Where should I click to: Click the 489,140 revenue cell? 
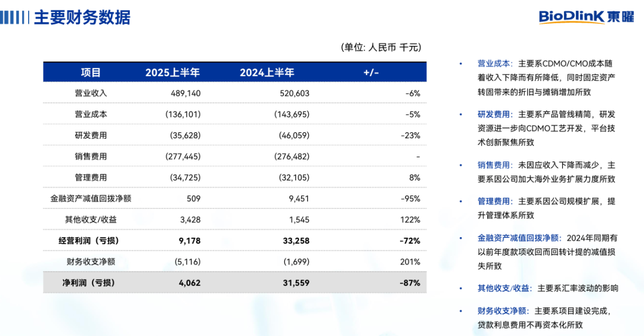tap(185, 93)
